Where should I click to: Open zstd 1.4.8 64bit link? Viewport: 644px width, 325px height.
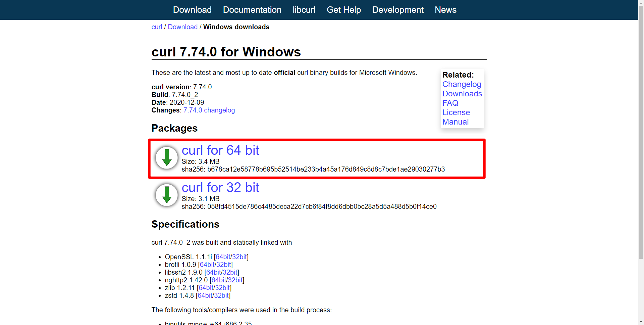(x=205, y=295)
